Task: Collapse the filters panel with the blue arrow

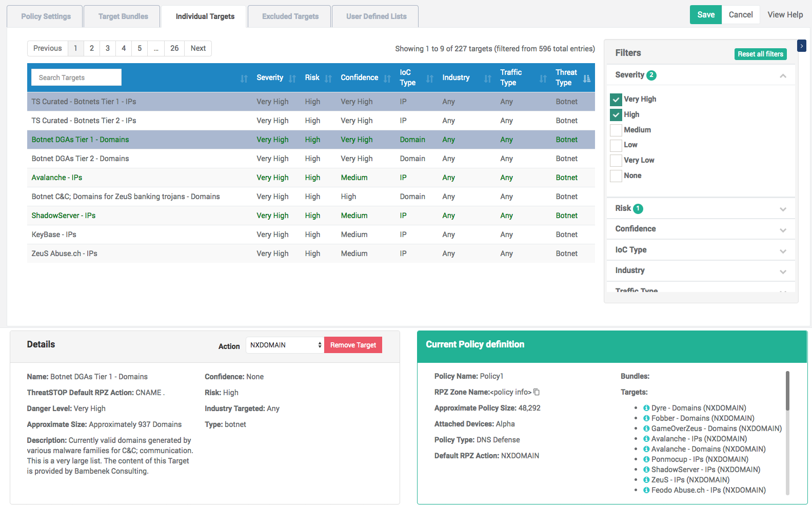Action: 802,46
